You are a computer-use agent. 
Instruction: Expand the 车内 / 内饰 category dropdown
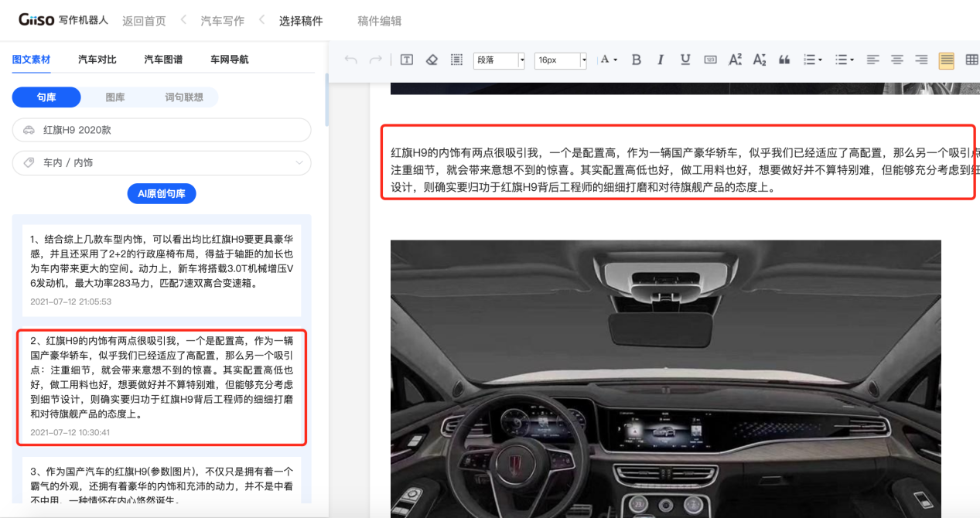click(162, 162)
